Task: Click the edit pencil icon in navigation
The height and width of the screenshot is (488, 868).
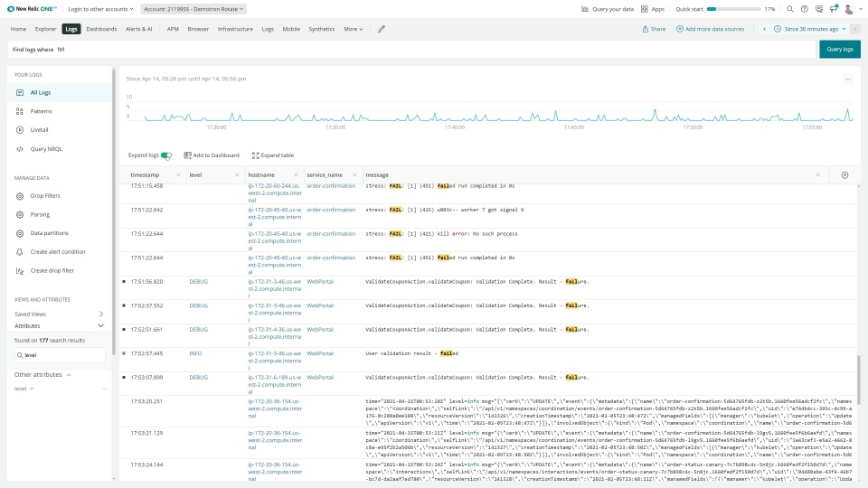Action: pyautogui.click(x=382, y=29)
